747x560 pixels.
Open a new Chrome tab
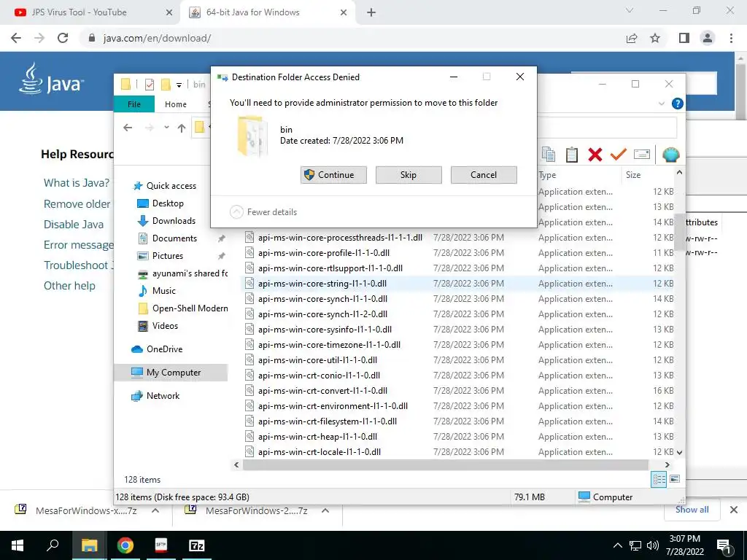point(371,13)
